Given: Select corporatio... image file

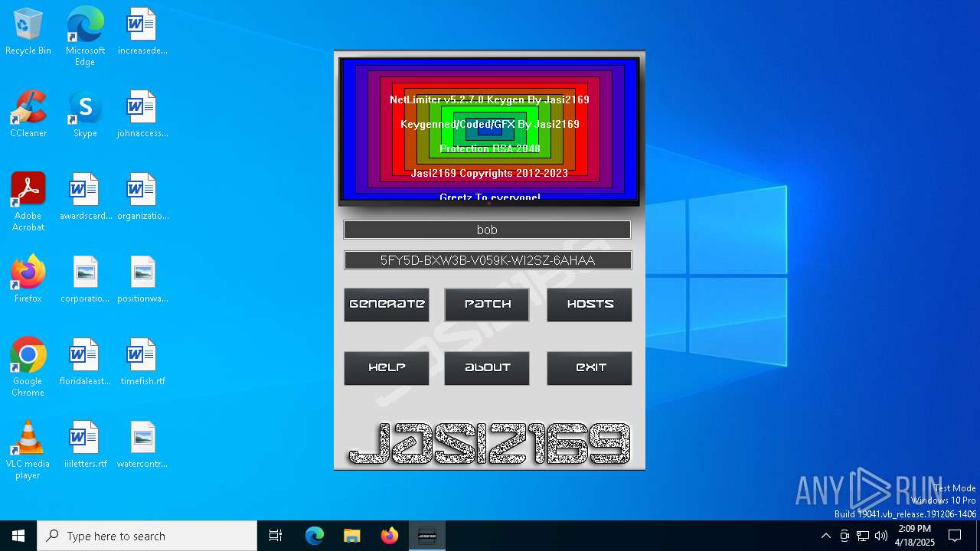Looking at the screenshot, I should click(85, 280).
